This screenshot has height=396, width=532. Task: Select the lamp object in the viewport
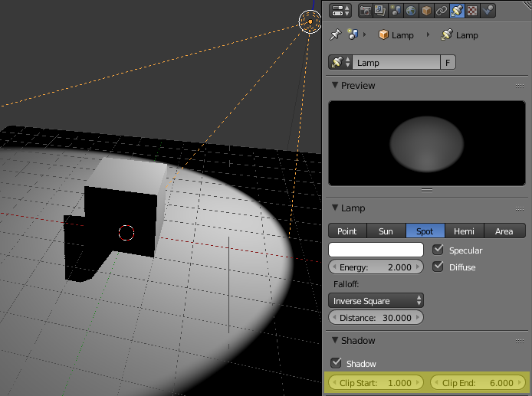(310, 21)
